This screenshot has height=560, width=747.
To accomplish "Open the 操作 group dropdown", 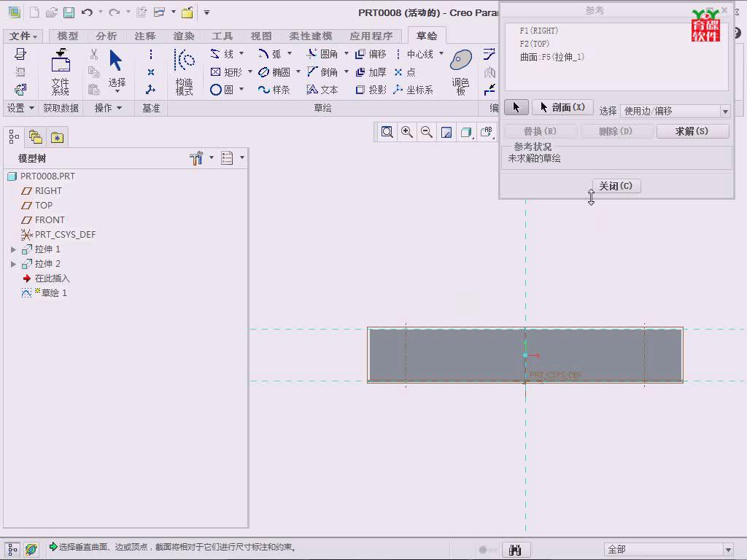I will tap(108, 108).
